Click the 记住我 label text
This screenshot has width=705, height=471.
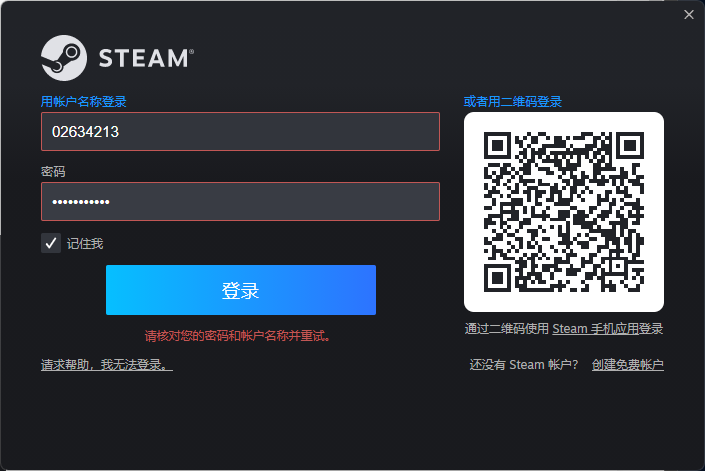click(x=85, y=244)
